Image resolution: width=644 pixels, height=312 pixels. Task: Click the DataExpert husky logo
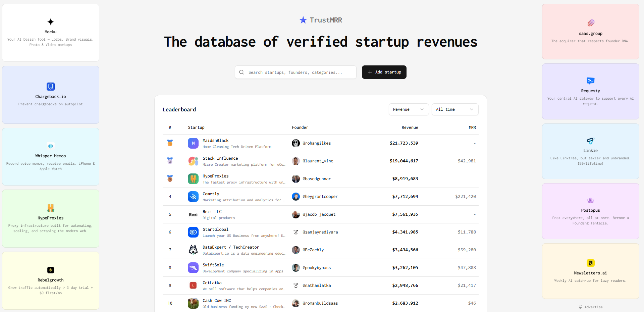click(193, 250)
